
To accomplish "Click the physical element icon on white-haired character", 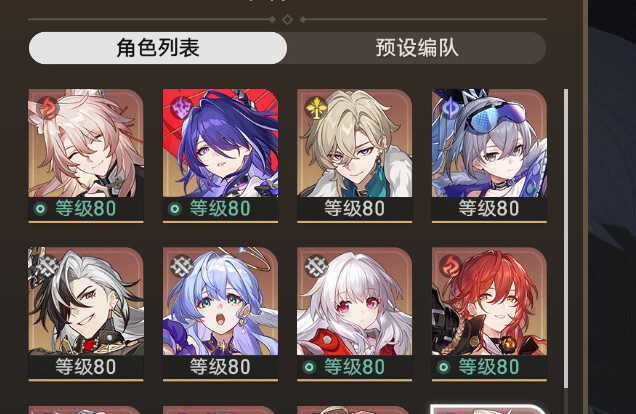I will (x=316, y=266).
